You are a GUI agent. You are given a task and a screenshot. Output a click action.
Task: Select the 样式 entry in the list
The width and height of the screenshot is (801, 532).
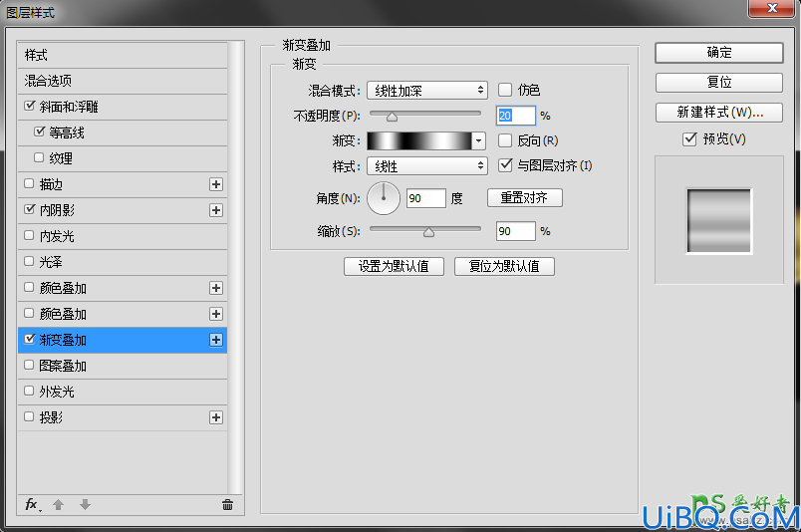[123, 55]
